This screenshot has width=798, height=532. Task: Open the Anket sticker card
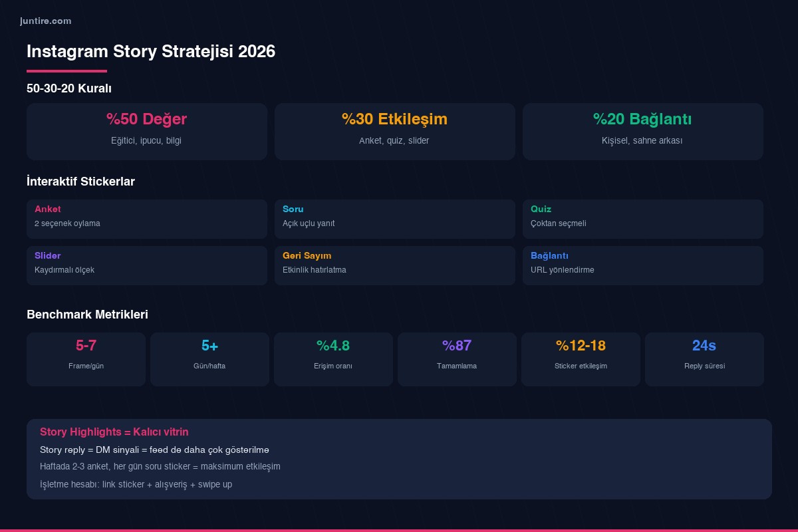tap(147, 219)
